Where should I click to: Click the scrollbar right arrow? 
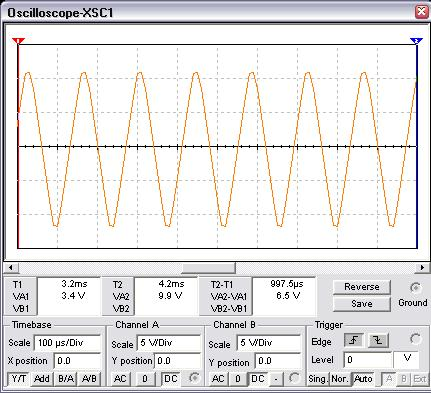click(422, 267)
